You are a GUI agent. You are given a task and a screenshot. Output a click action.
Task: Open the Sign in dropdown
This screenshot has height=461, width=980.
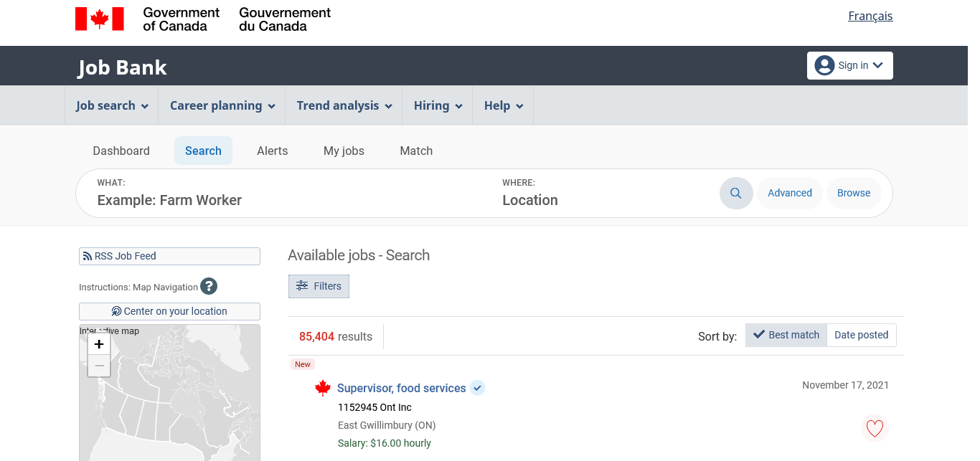(849, 65)
